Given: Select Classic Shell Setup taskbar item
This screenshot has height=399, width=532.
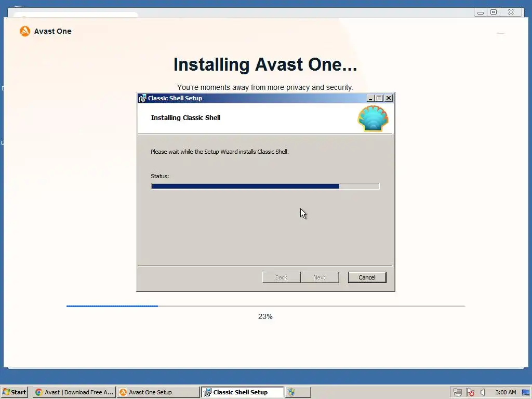Looking at the screenshot, I should pos(242,392).
